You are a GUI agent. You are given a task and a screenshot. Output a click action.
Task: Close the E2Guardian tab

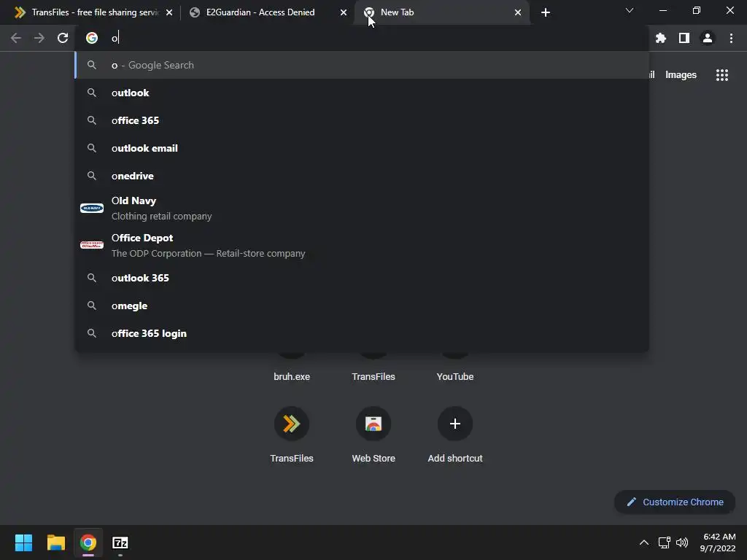pos(344,12)
